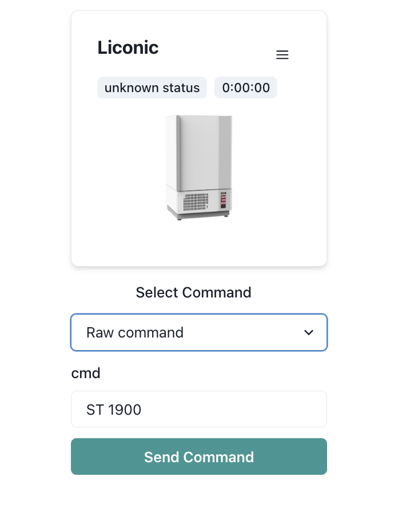The height and width of the screenshot is (532, 398).
Task: Click the "Liconic" card title
Action: coord(128,47)
